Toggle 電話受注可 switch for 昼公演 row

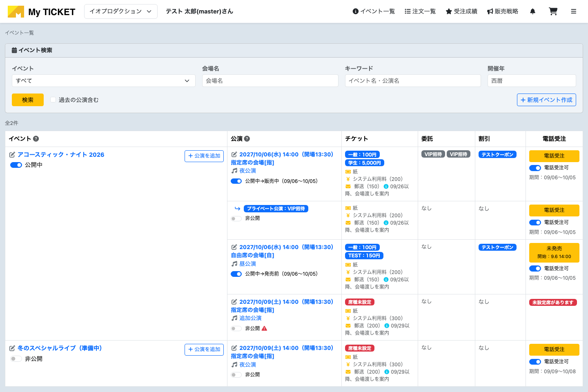pyautogui.click(x=535, y=269)
